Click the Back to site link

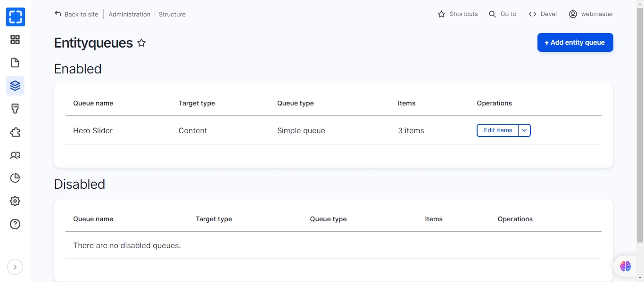(76, 14)
